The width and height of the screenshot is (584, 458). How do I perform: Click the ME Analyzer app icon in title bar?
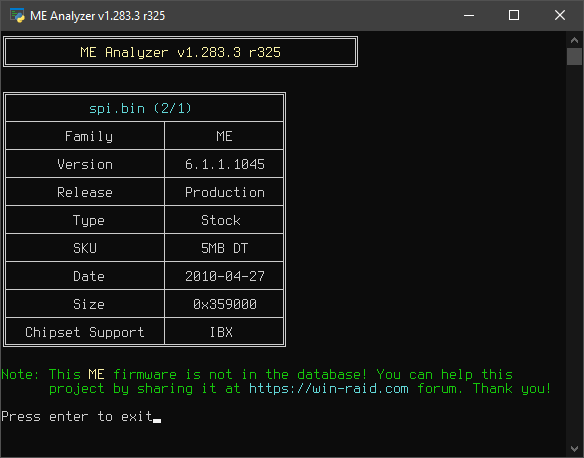pos(17,16)
